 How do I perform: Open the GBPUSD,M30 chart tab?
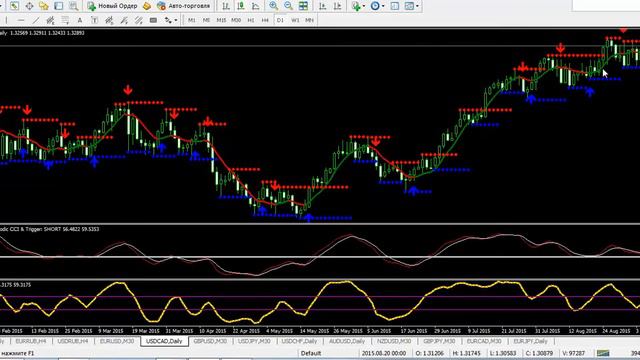click(210, 341)
